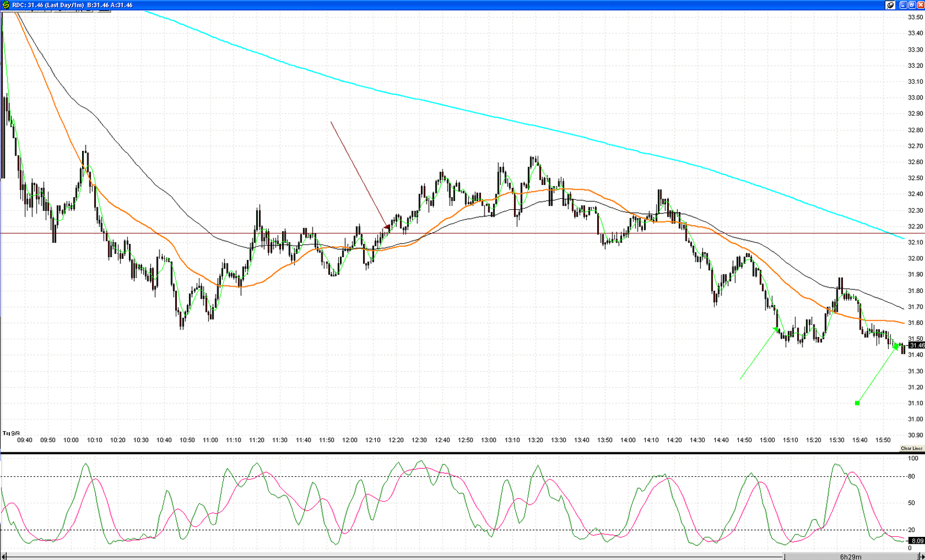Click the 32.60 price axis label
Image resolution: width=925 pixels, height=560 pixels.
coord(915,162)
